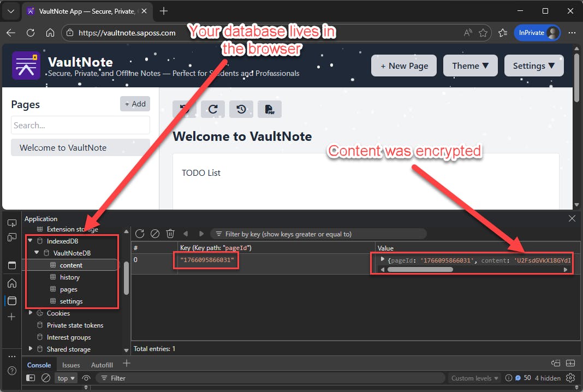Click the Value column horizontal scrollbar
The image size is (583, 392).
[x=420, y=269]
